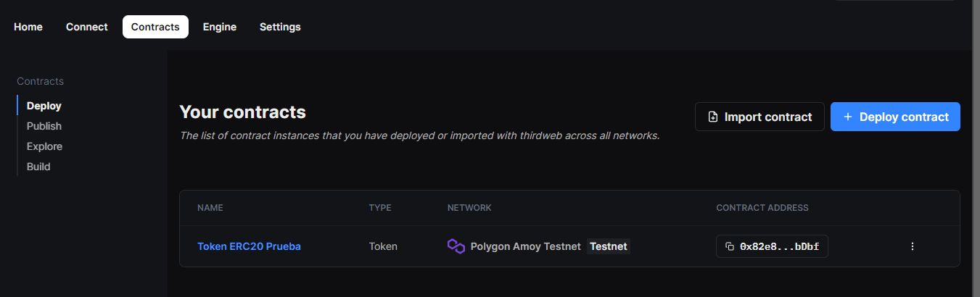The width and height of the screenshot is (980, 297).
Task: Click the CONTRACT ADDRESS column header
Action: coord(762,208)
